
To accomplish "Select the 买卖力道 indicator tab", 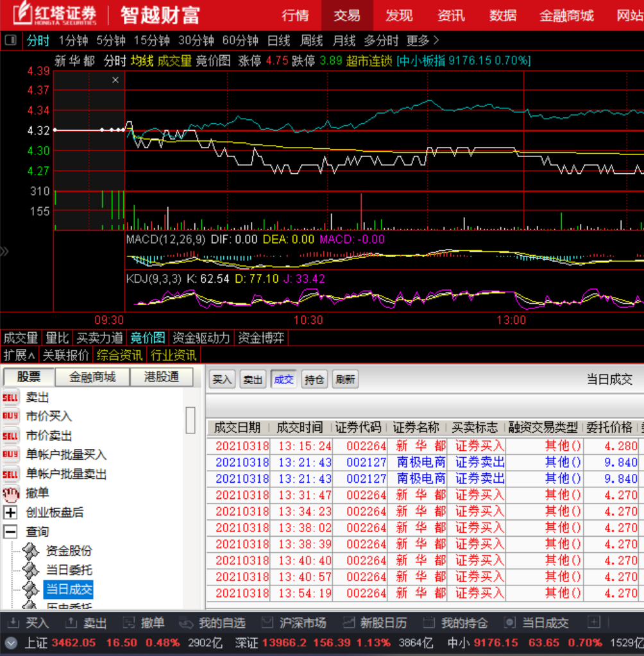I will click(99, 338).
